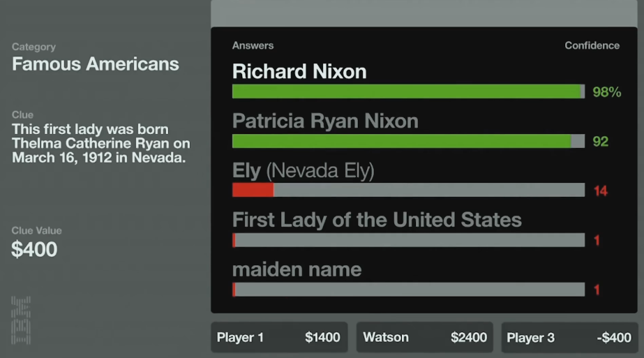This screenshot has height=358, width=644.
Task: Click the Confidence column header
Action: pyautogui.click(x=592, y=45)
